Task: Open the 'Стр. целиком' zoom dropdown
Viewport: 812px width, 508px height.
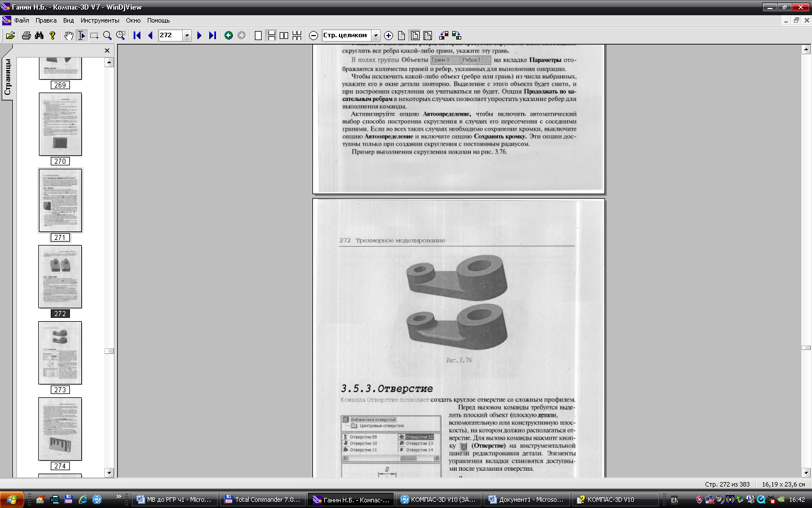Action: pyautogui.click(x=376, y=36)
